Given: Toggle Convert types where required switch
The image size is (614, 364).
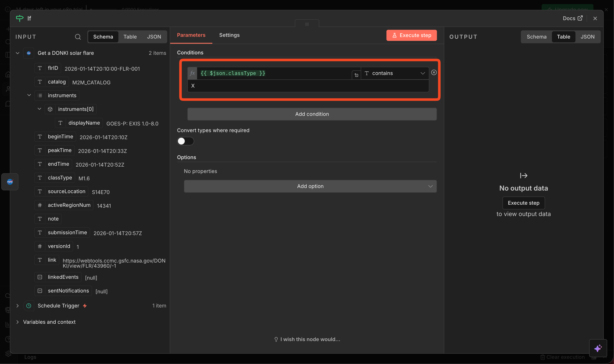Looking at the screenshot, I should [185, 141].
